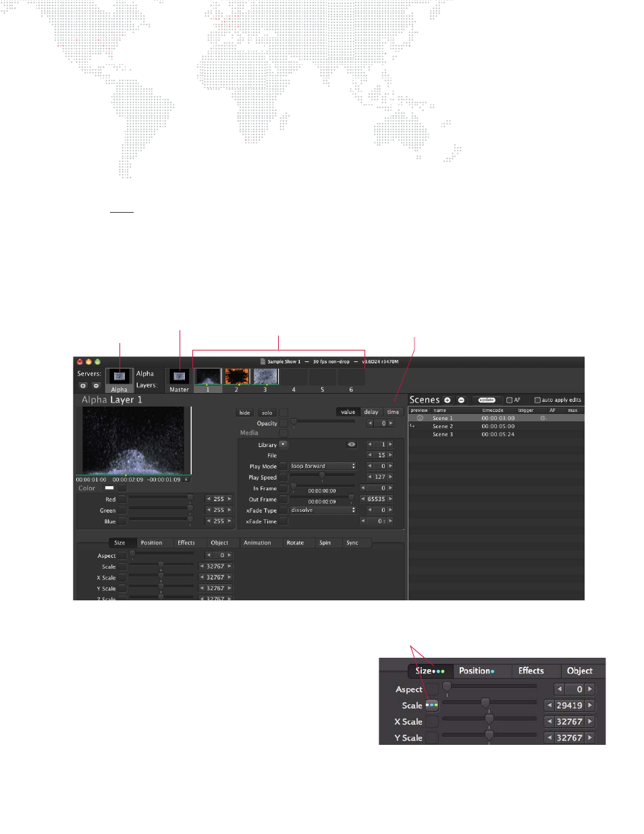
Task: Open the xFade Type dissolve dropdown
Action: click(323, 510)
